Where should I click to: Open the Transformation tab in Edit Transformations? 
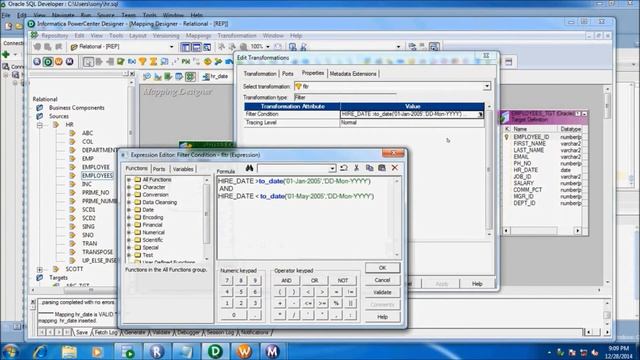click(x=260, y=73)
